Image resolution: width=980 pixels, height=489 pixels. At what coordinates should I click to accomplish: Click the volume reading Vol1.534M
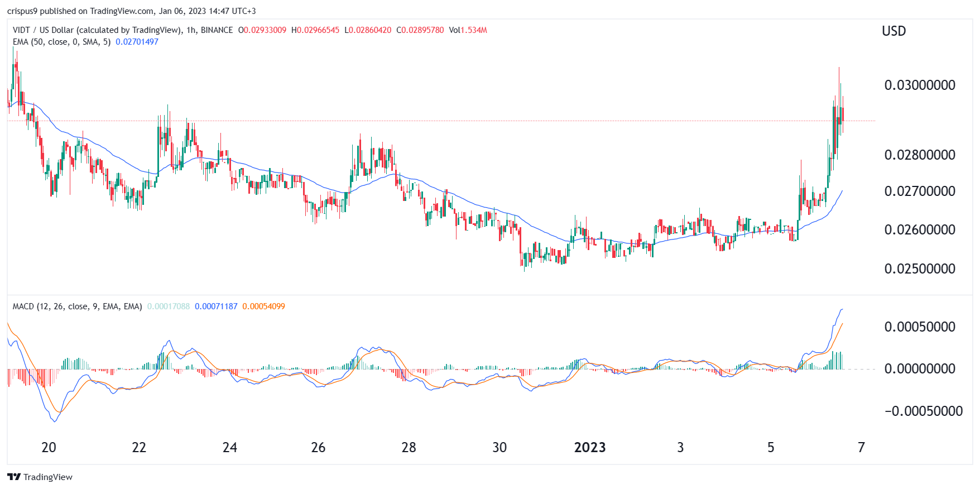point(468,30)
